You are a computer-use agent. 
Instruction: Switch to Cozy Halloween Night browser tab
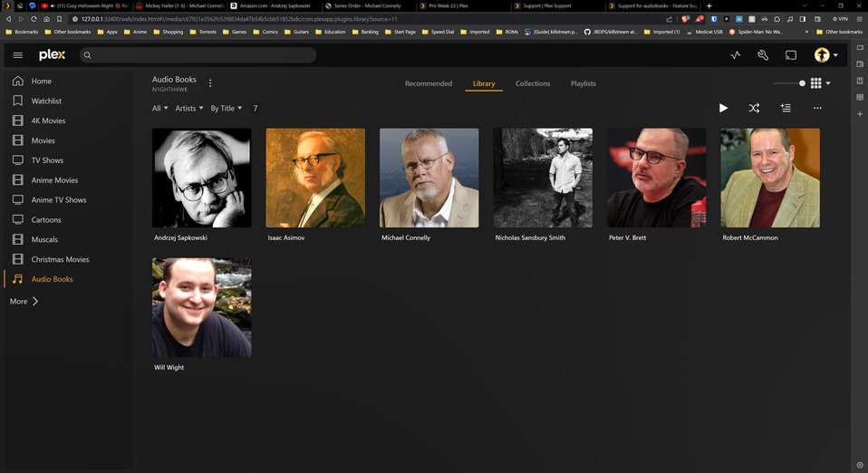(84, 5)
